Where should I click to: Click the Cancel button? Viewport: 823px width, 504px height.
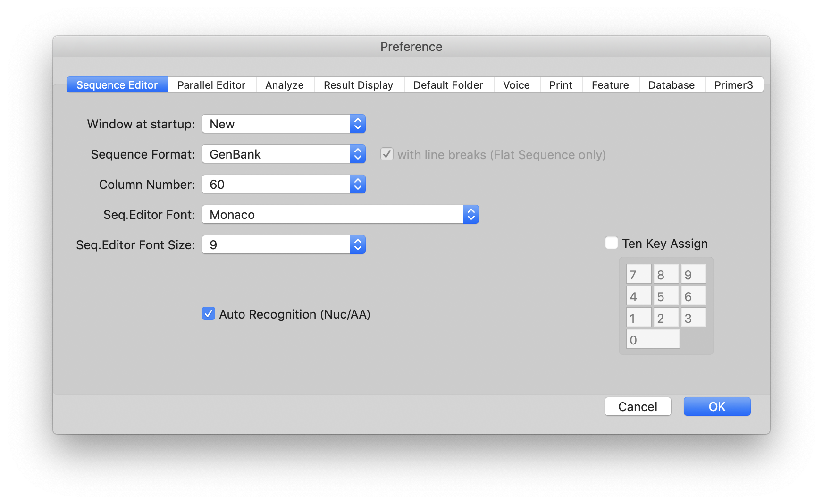638,406
